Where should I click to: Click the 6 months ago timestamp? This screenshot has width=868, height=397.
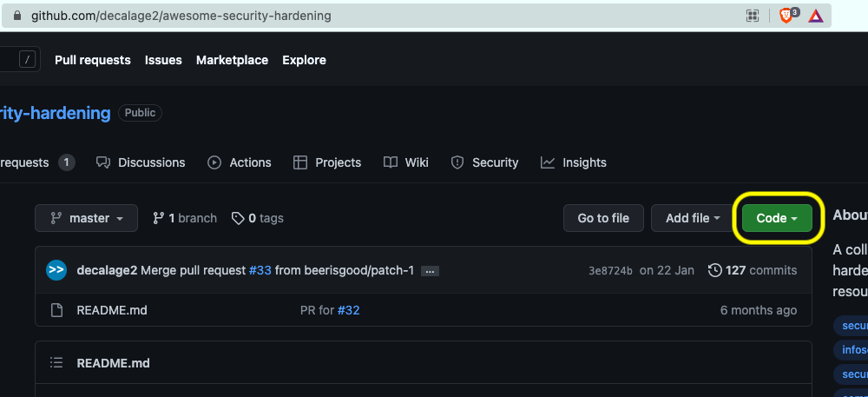759,310
